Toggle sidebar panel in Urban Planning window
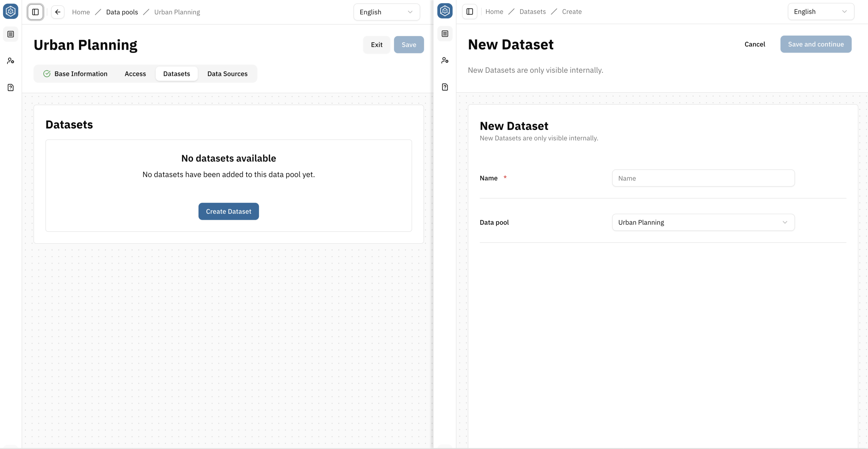The width and height of the screenshot is (868, 449). pos(35,12)
